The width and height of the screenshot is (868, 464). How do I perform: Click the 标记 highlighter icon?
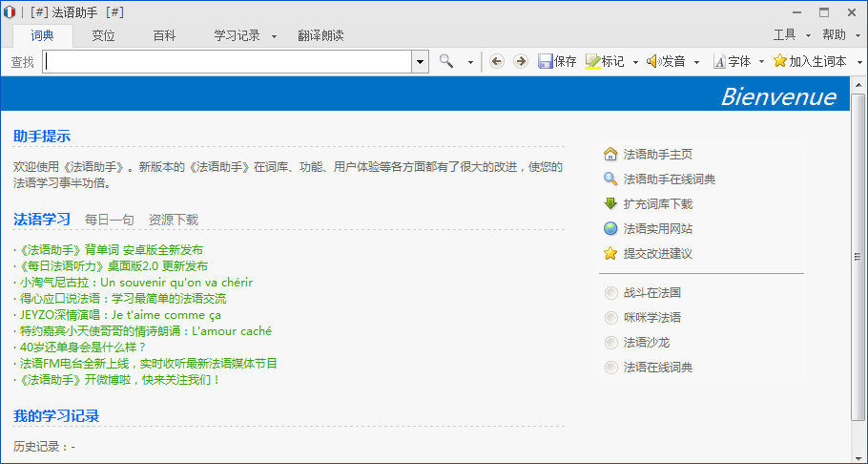pyautogui.click(x=593, y=61)
